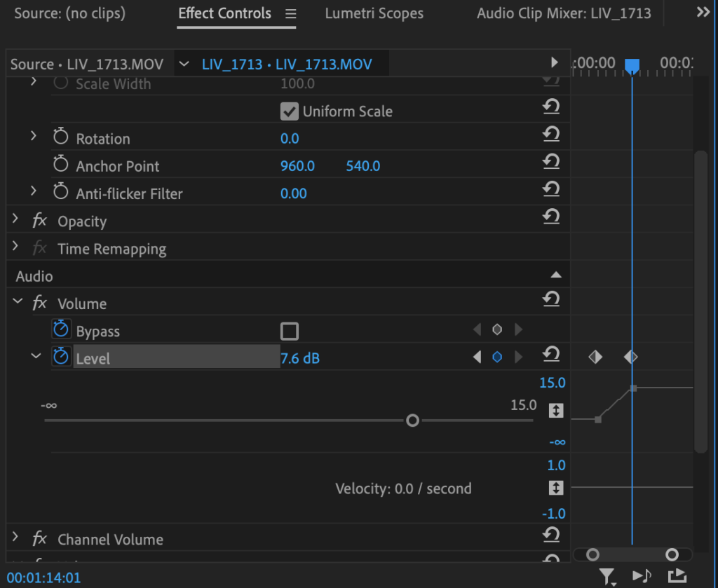718x588 pixels.
Task: Click the play audio only icon
Action: pyautogui.click(x=641, y=576)
